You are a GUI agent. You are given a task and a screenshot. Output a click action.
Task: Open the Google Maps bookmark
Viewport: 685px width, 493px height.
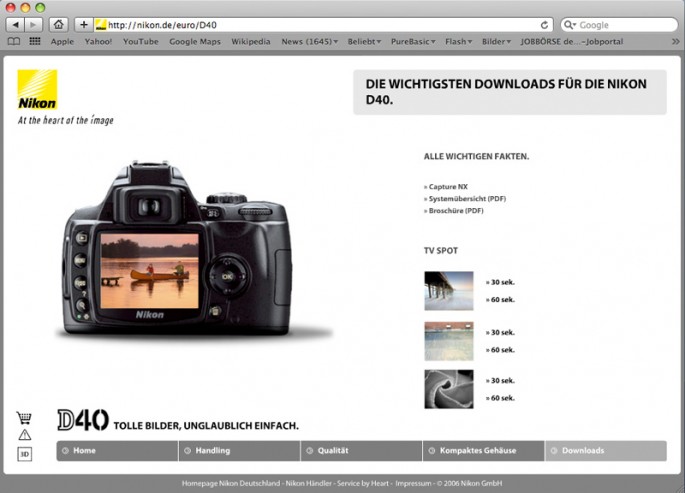point(195,41)
